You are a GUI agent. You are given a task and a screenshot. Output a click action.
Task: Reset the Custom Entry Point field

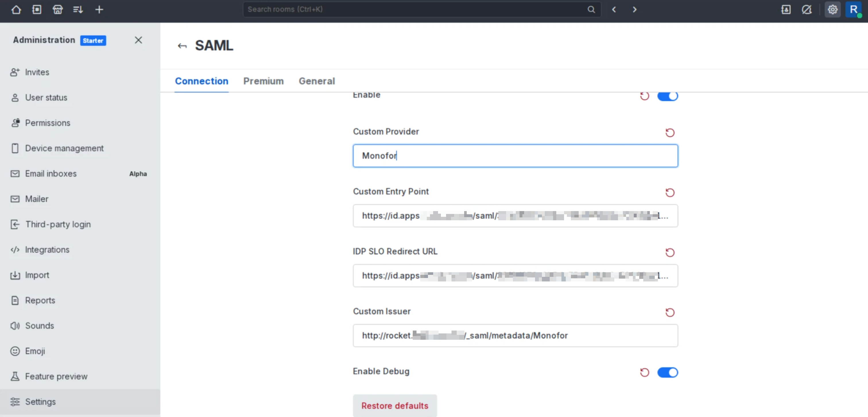pyautogui.click(x=670, y=192)
